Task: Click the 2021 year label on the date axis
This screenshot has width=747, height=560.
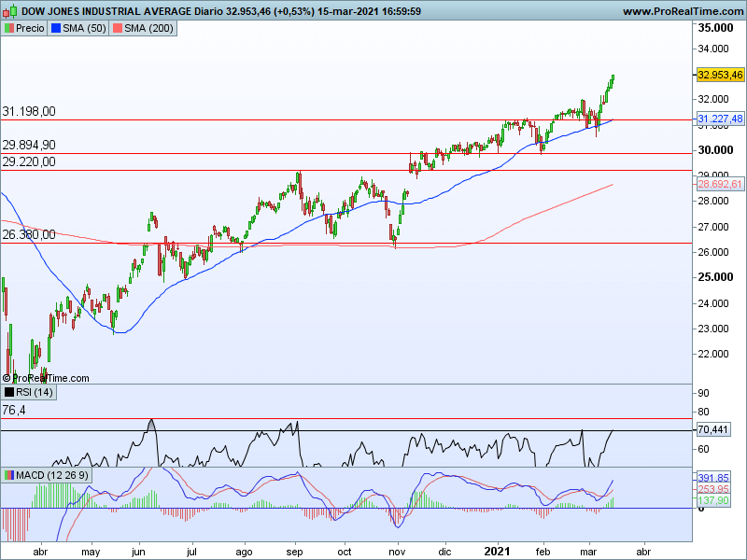Action: tap(497, 552)
